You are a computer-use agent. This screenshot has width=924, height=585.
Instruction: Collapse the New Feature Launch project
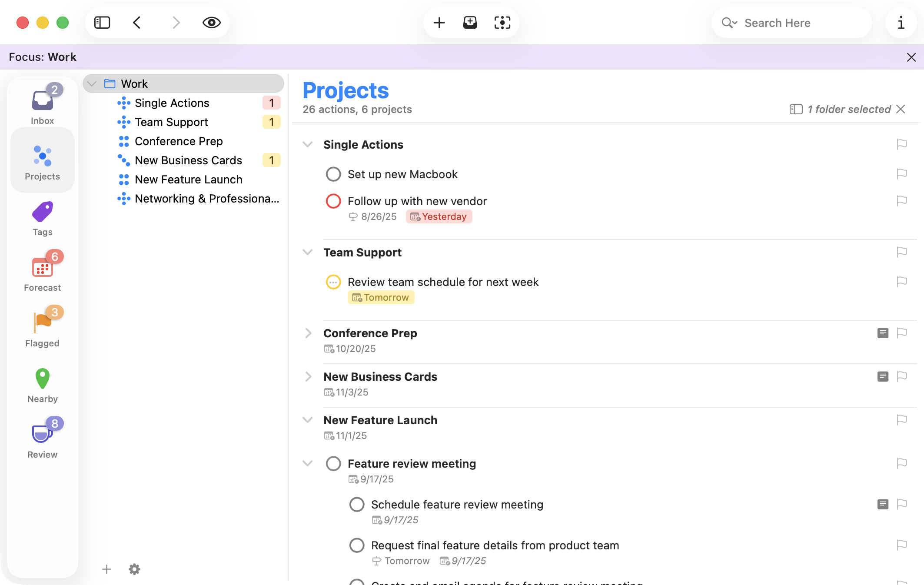308,420
